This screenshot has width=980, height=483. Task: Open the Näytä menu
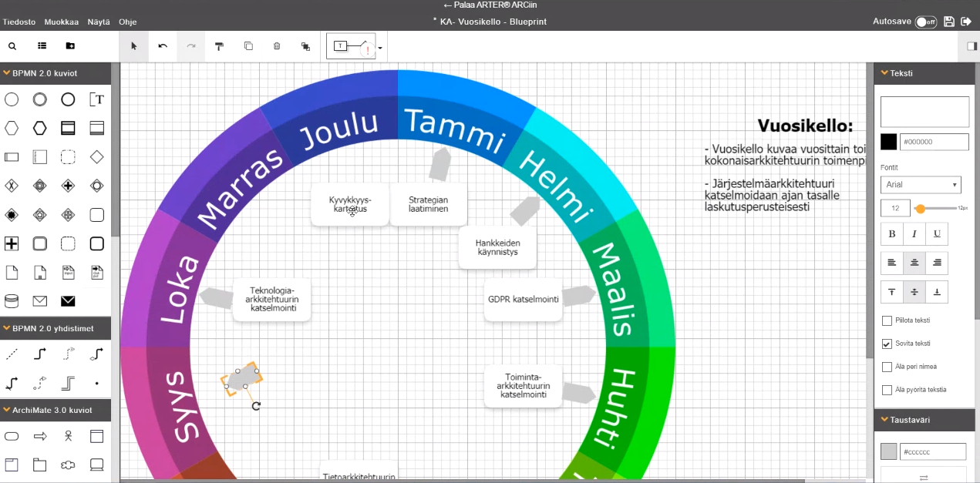(98, 22)
